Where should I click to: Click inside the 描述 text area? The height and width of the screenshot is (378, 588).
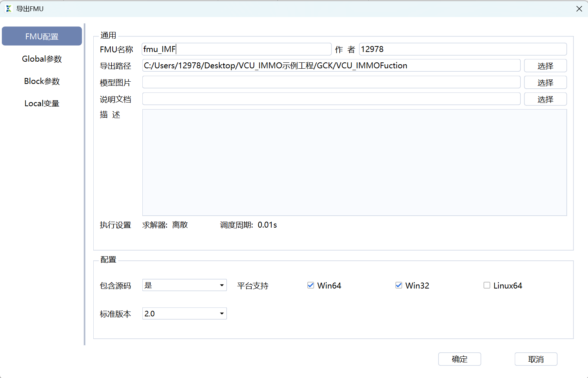coord(355,162)
